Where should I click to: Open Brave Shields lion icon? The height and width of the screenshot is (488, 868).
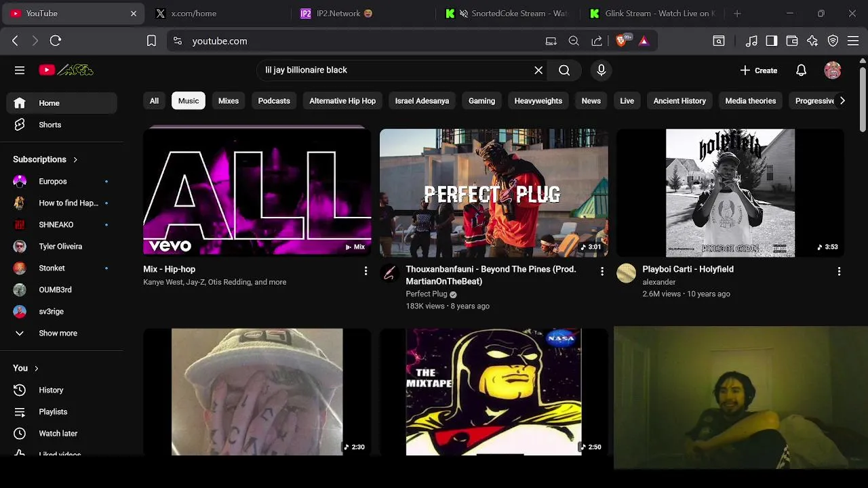pos(621,41)
